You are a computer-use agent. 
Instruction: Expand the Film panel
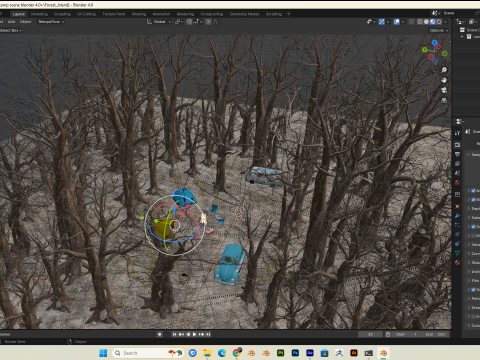tap(469, 281)
